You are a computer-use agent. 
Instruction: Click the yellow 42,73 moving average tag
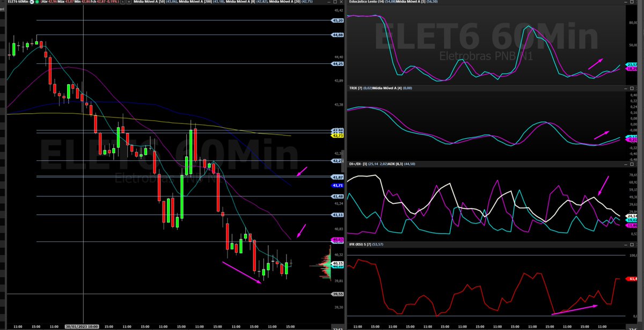click(338, 136)
